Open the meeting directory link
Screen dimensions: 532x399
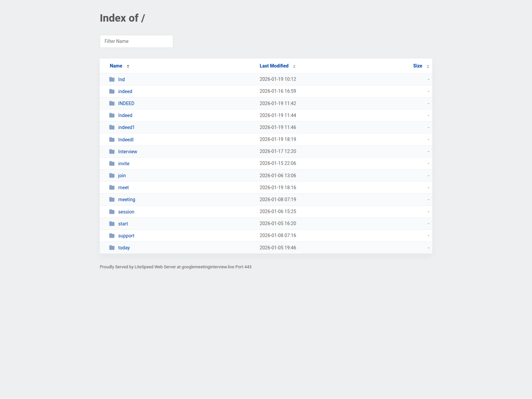coord(127,199)
